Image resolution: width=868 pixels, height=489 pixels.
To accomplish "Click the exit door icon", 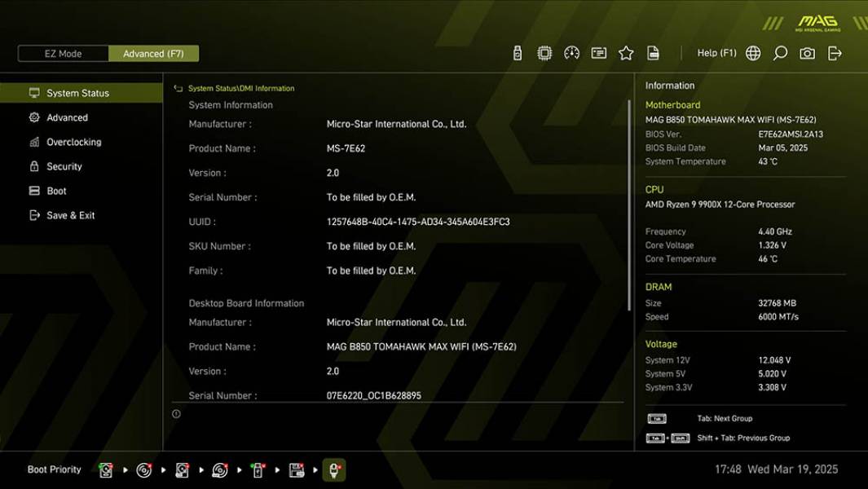I will point(835,53).
